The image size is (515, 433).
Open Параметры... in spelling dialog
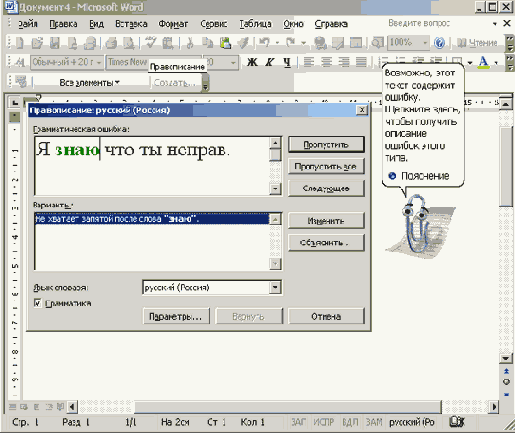point(176,316)
